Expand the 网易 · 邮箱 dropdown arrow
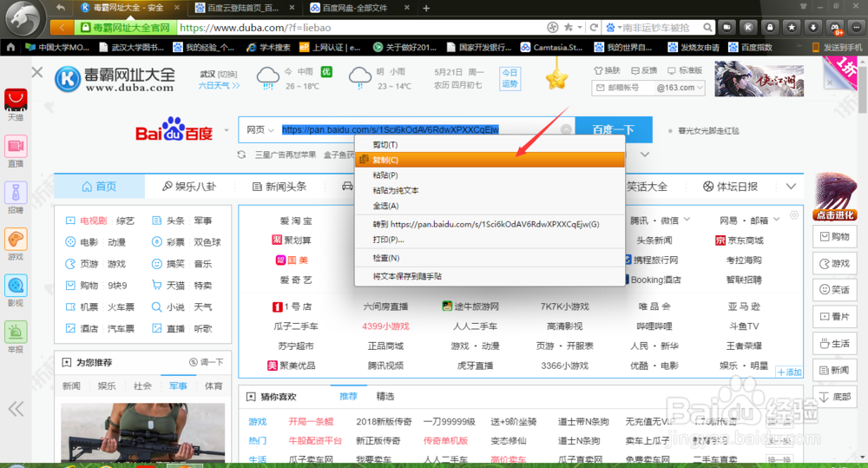The width and height of the screenshot is (868, 468). click(x=776, y=220)
